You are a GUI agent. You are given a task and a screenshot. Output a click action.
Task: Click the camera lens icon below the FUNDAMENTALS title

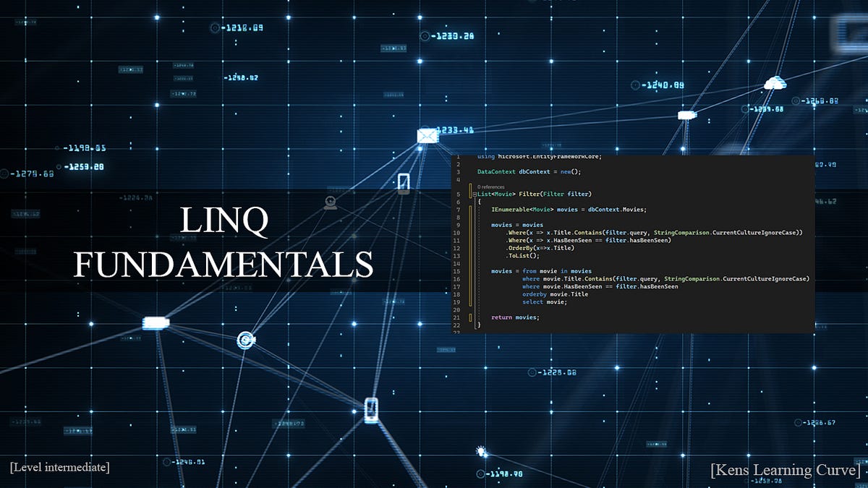(x=244, y=340)
